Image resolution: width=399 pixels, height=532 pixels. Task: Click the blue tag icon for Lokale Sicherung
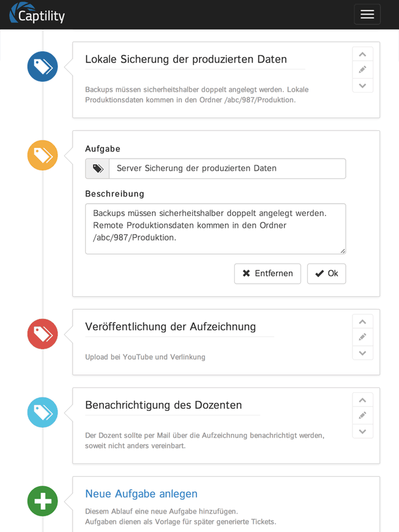point(43,66)
